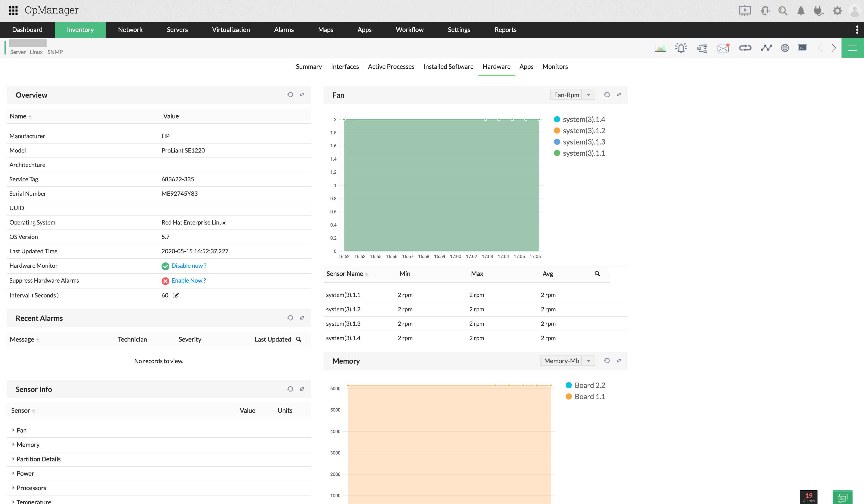Image resolution: width=864 pixels, height=504 pixels.
Task: Open the workflow mapping icon near notifications
Action: click(x=702, y=48)
